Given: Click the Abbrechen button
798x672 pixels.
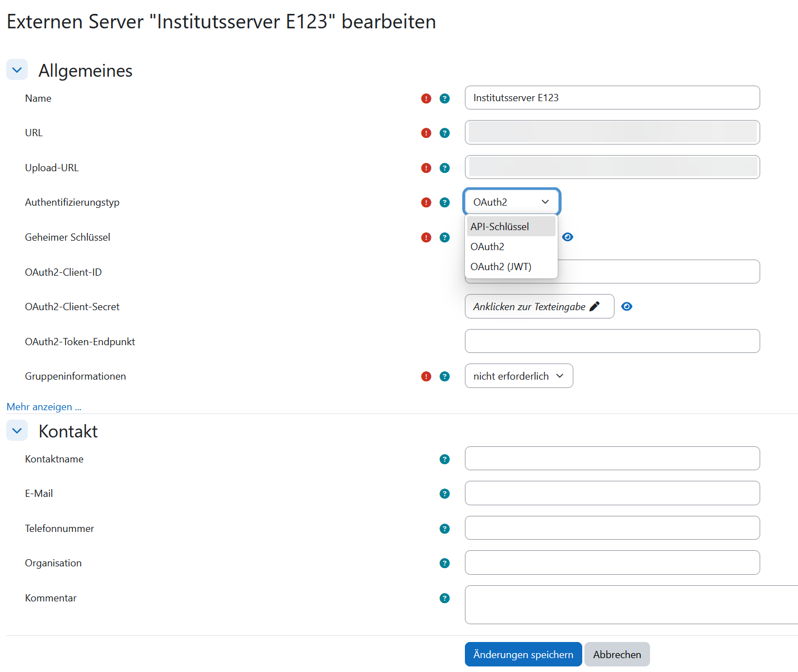Looking at the screenshot, I should click(617, 654).
